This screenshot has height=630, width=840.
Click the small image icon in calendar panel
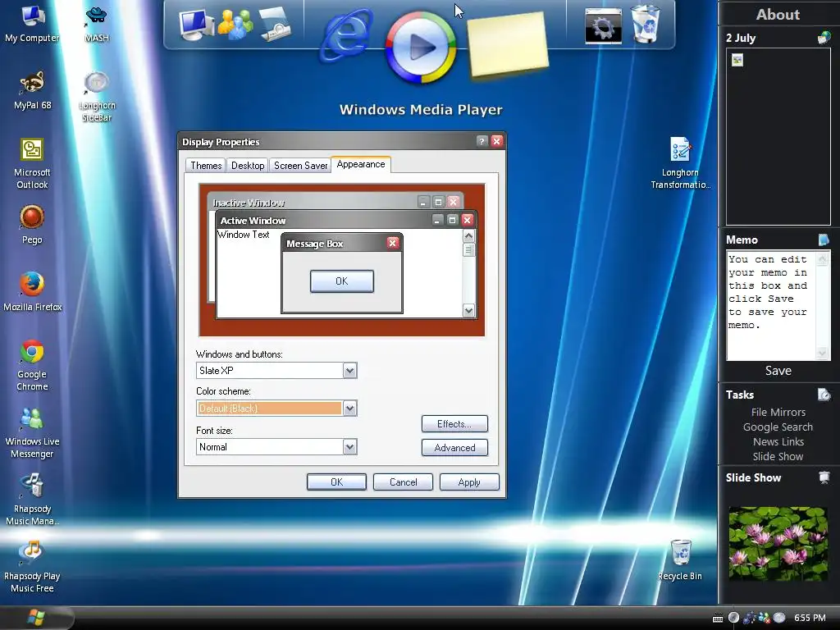coord(737,60)
